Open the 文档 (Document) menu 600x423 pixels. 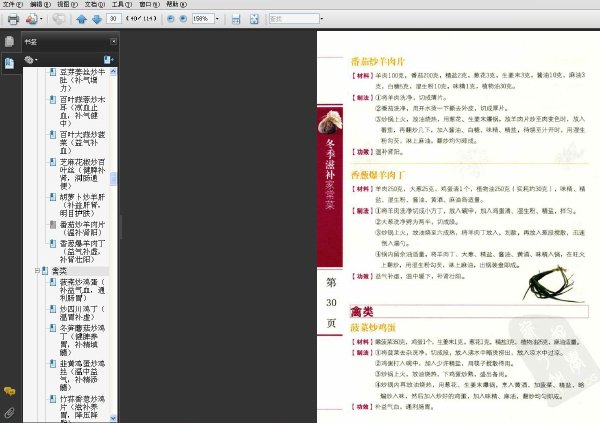pos(95,4)
